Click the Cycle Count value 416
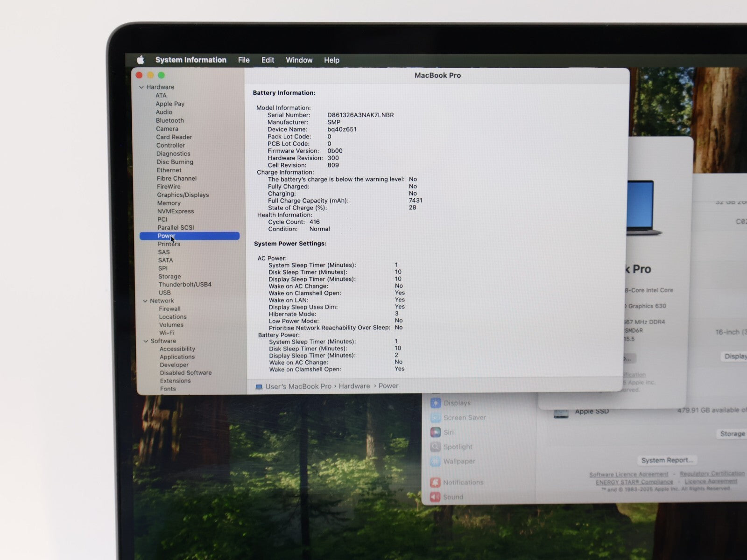 pos(315,222)
